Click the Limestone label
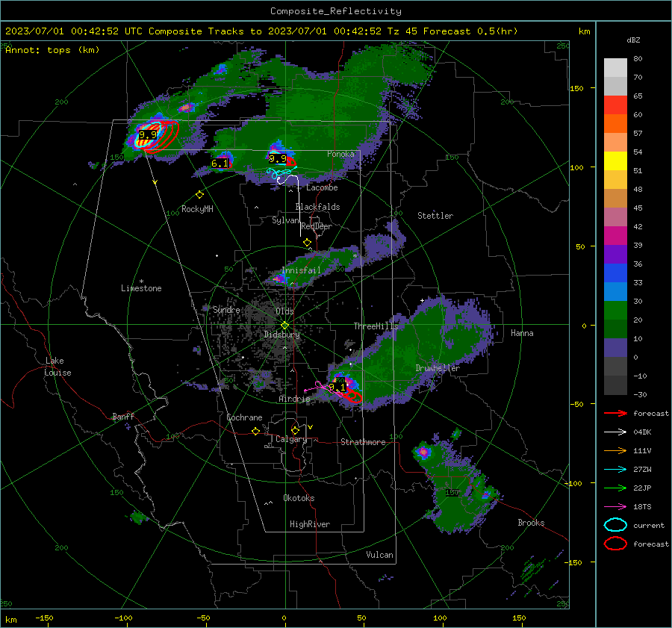 coord(141,288)
